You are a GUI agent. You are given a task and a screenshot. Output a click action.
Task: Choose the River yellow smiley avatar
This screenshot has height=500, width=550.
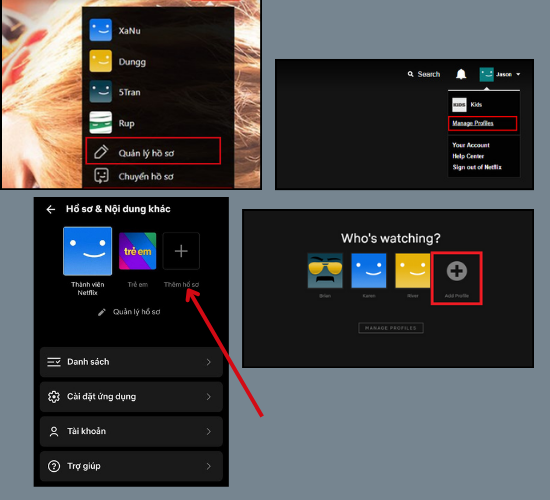412,271
